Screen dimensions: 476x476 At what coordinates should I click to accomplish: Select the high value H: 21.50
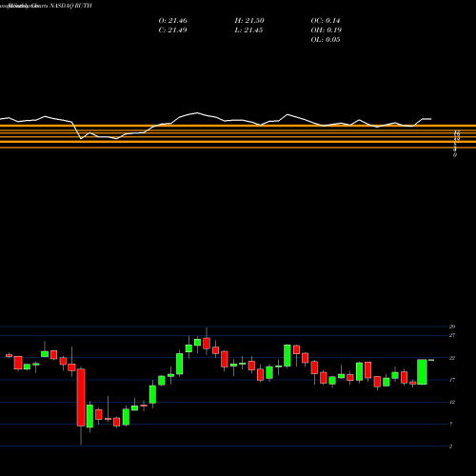point(249,21)
